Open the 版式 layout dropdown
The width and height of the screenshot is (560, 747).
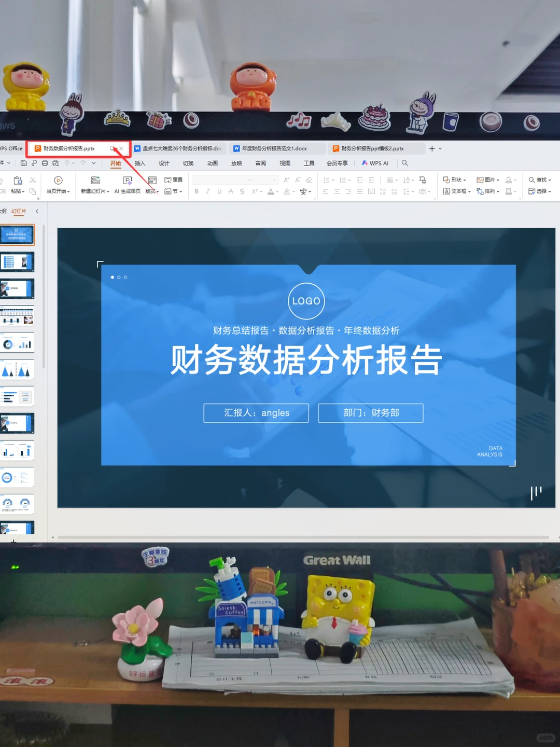click(x=152, y=191)
